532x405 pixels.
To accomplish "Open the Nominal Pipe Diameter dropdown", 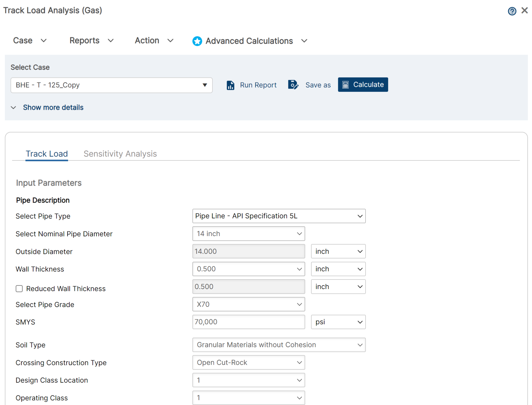I will coord(248,233).
